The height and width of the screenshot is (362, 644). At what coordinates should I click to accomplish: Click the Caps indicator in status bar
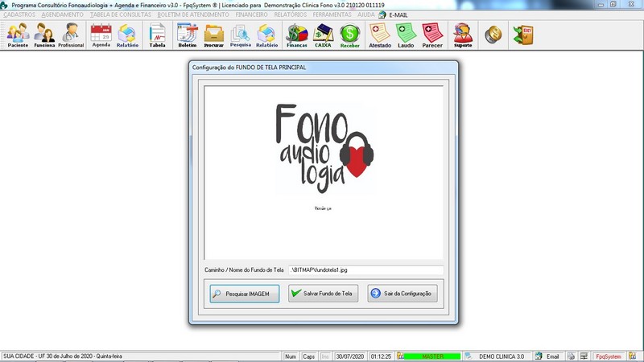(308, 356)
